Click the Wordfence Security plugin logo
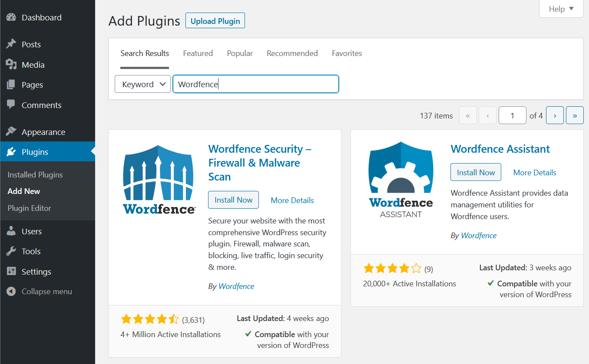Screen dimensions: 589x364 (159, 179)
